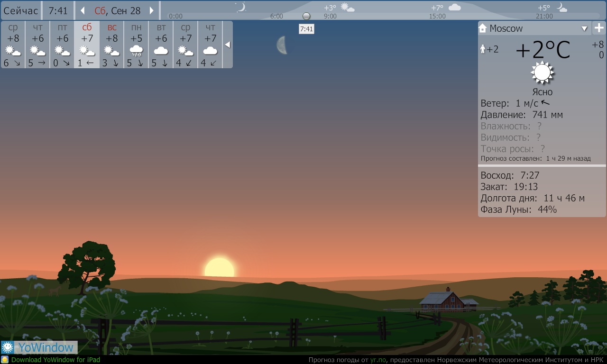Open the yr.no link in footer

click(378, 360)
